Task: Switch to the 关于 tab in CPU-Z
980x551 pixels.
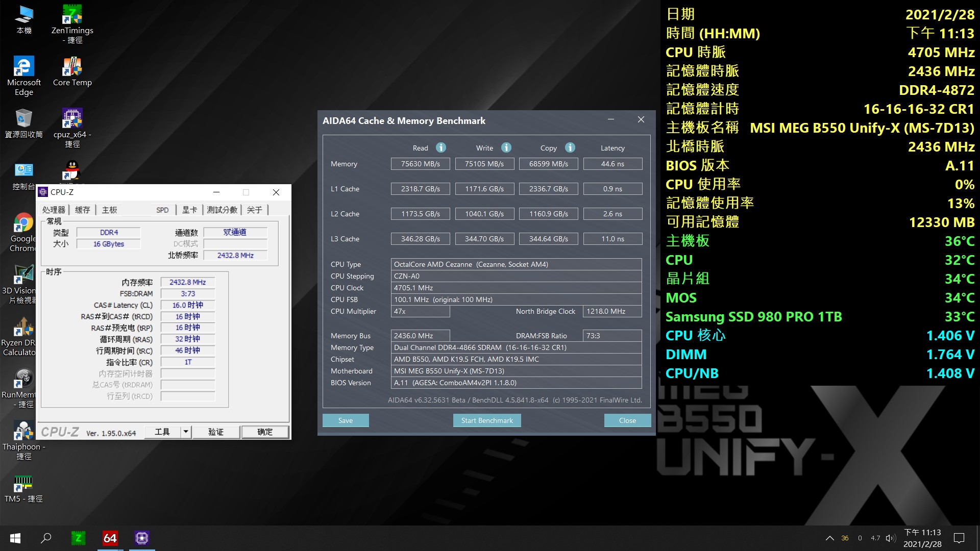Action: (x=254, y=210)
